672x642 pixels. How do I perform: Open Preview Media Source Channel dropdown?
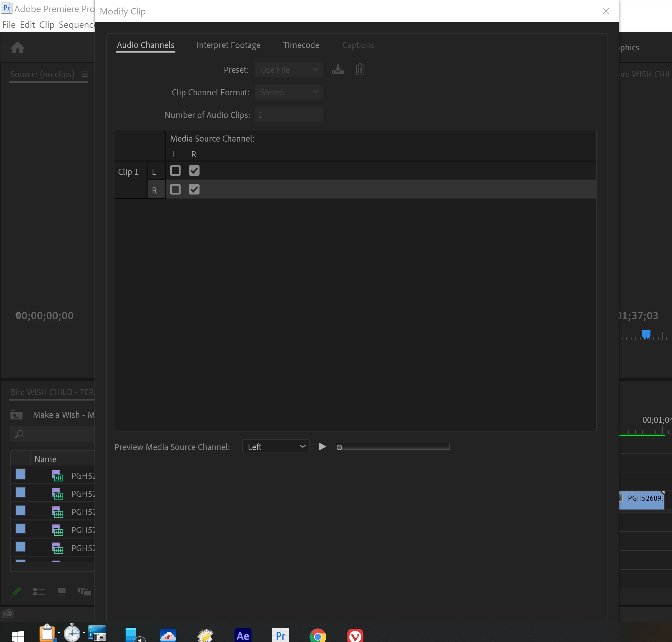click(x=276, y=447)
